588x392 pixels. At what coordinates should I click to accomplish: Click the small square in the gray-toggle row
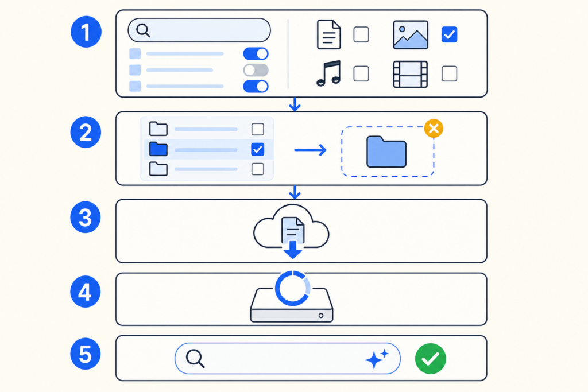(x=135, y=70)
